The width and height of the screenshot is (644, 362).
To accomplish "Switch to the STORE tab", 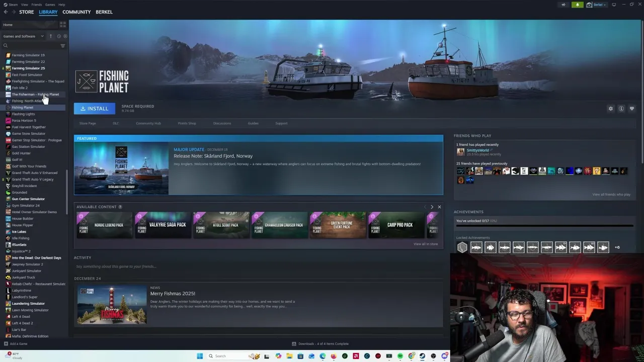I will click(26, 12).
